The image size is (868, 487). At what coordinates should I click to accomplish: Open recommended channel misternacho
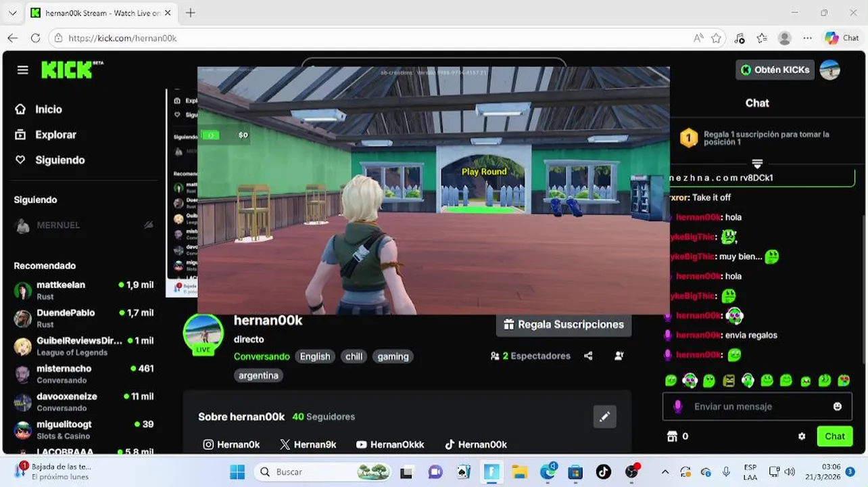(x=84, y=374)
